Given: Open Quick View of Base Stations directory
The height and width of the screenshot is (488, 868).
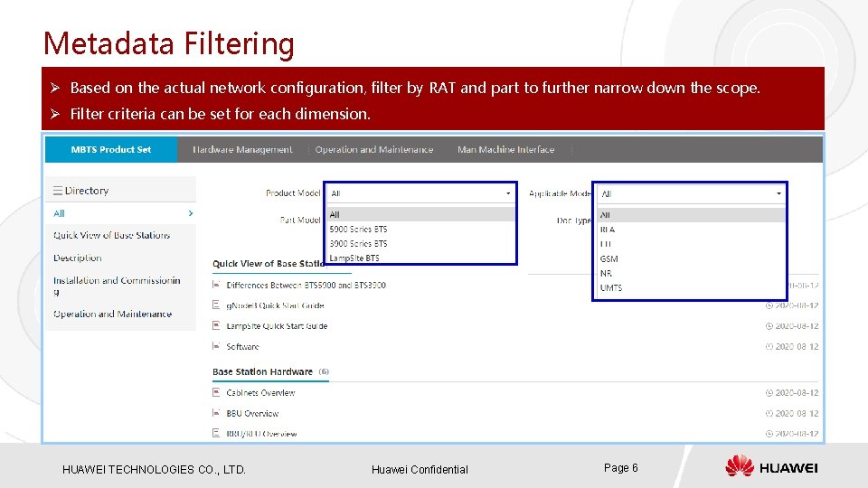Looking at the screenshot, I should (111, 235).
